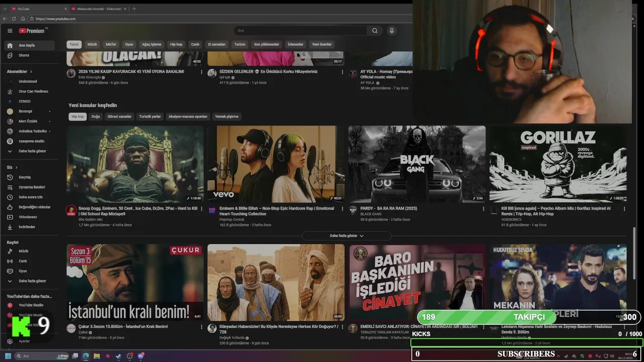Screen dimensions: 644x362
Task: Select the Mix'ler filter chip
Action: click(111, 44)
